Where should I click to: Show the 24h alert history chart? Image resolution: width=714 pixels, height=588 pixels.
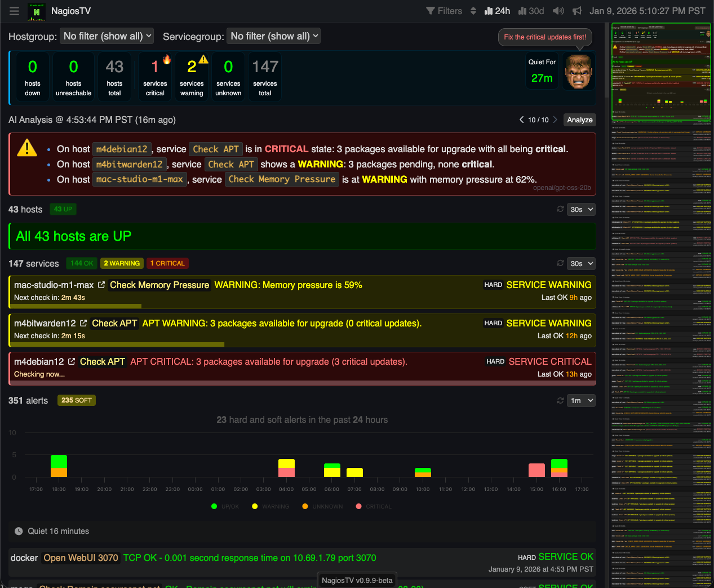(x=498, y=11)
